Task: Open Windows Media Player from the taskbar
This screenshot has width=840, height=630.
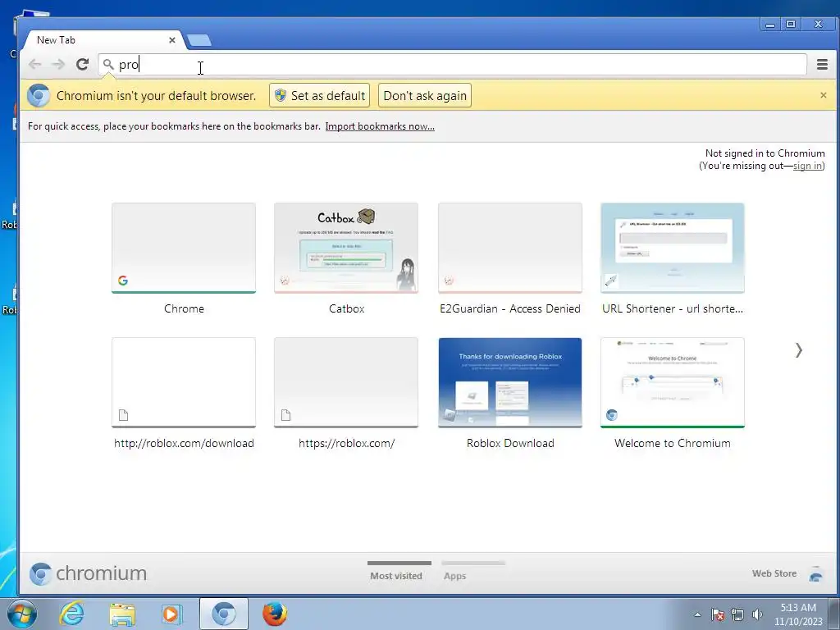Action: point(172,614)
